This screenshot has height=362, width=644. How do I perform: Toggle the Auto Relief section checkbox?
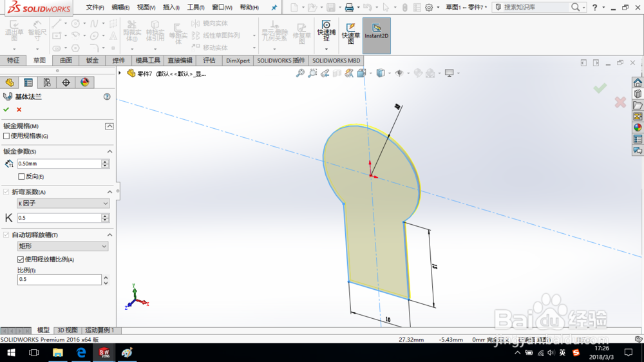6,235
